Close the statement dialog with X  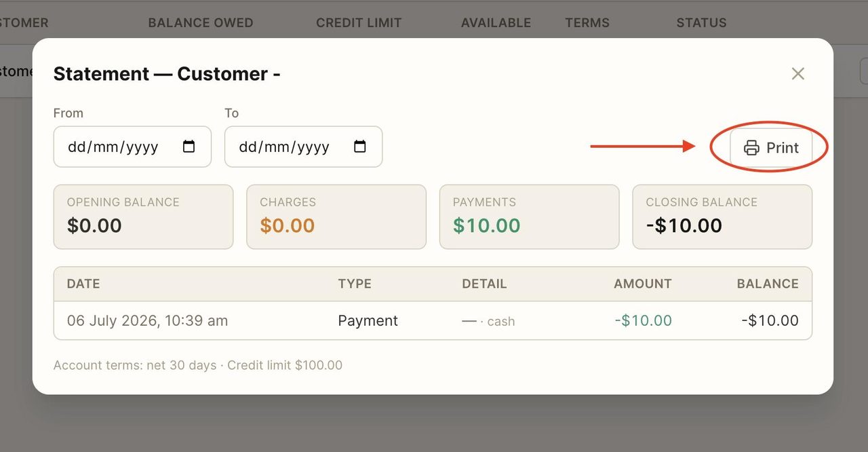(798, 73)
